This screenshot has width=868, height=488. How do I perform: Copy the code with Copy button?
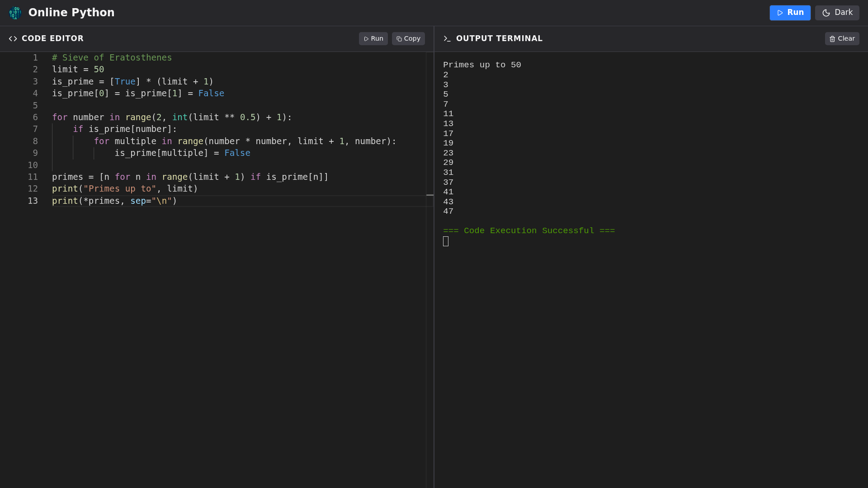pyautogui.click(x=408, y=39)
